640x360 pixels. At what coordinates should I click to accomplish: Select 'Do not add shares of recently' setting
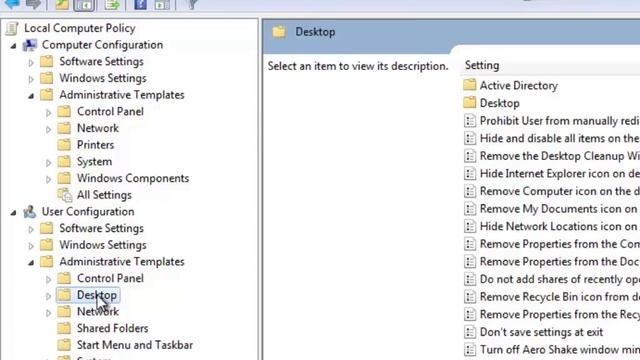560,279
